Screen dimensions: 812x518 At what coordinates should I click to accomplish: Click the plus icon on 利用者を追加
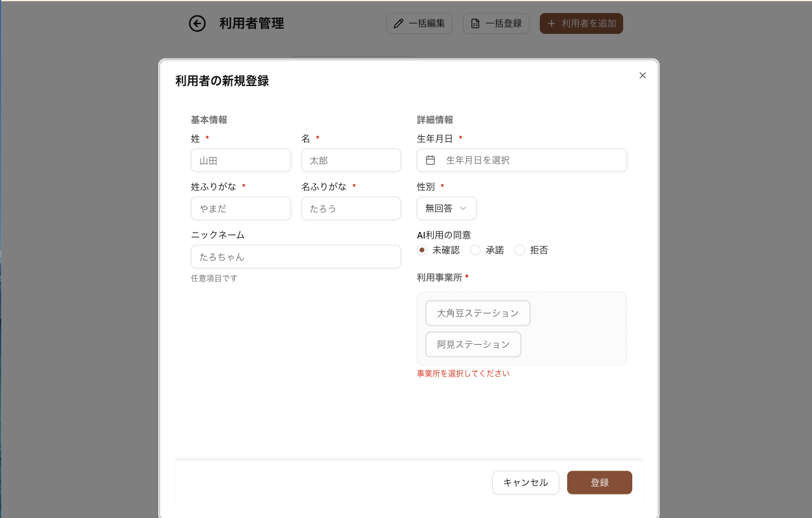552,23
